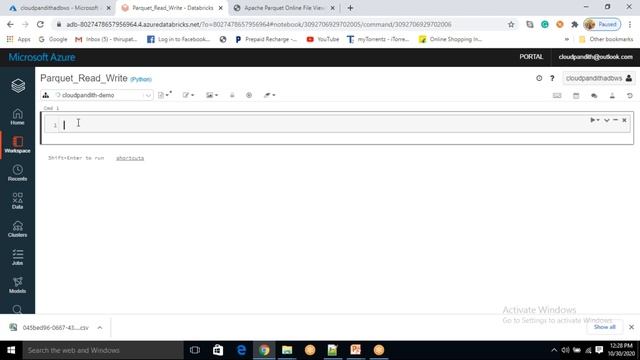Bookmark this page with the star icon
640x360 pixels.
(511, 24)
